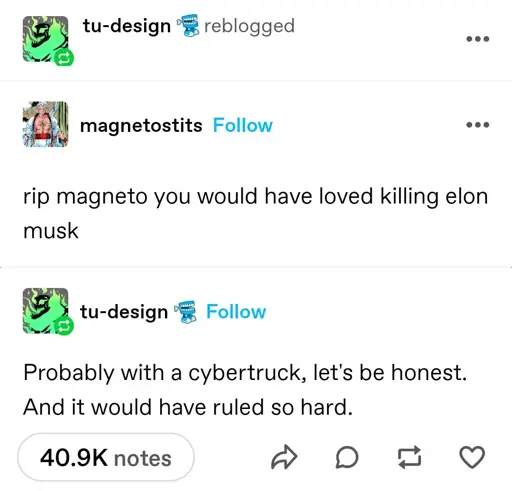The image size is (512, 491).
Task: Open tu-design avatar in the header
Action: pos(45,39)
